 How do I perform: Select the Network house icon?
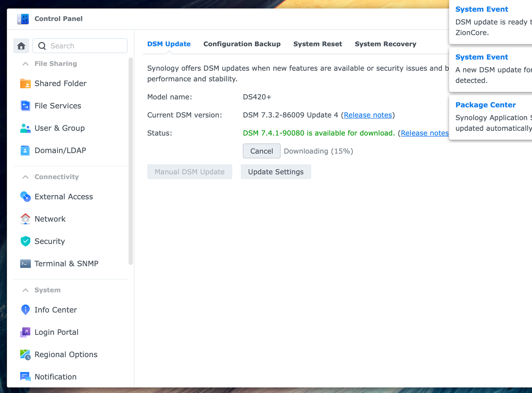pos(25,219)
